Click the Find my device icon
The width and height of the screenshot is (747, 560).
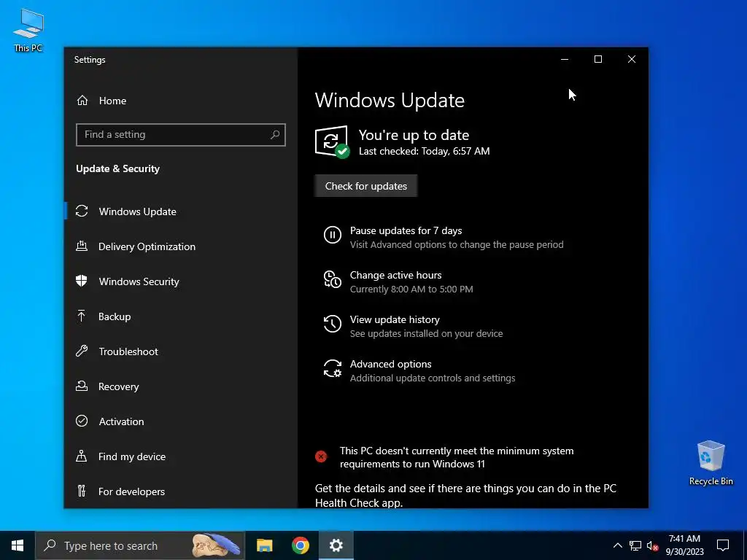coord(82,456)
